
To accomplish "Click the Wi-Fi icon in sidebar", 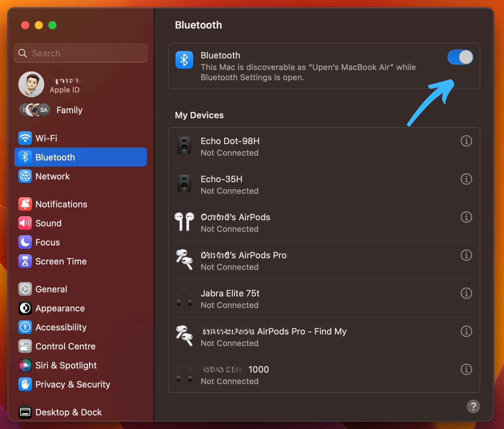I will point(25,138).
